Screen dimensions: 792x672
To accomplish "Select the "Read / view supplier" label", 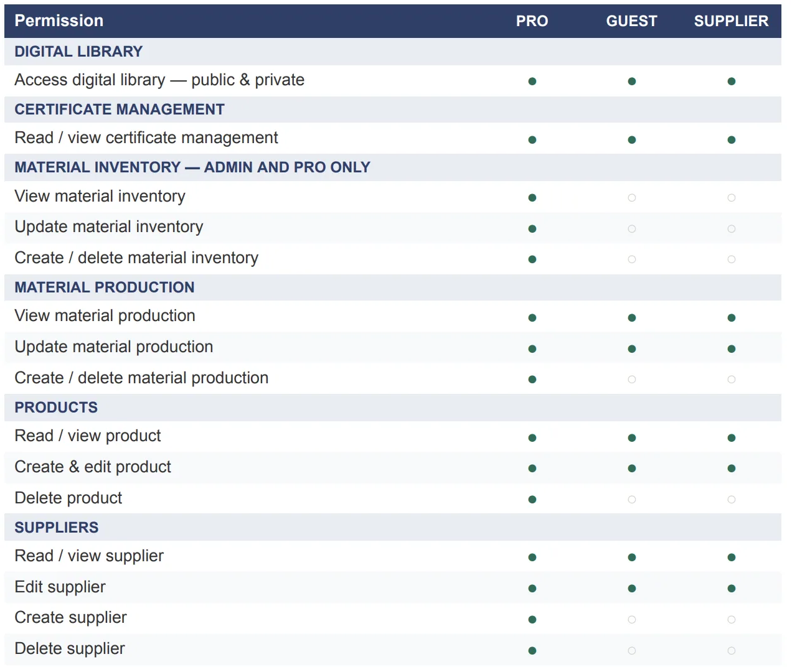I will click(89, 556).
